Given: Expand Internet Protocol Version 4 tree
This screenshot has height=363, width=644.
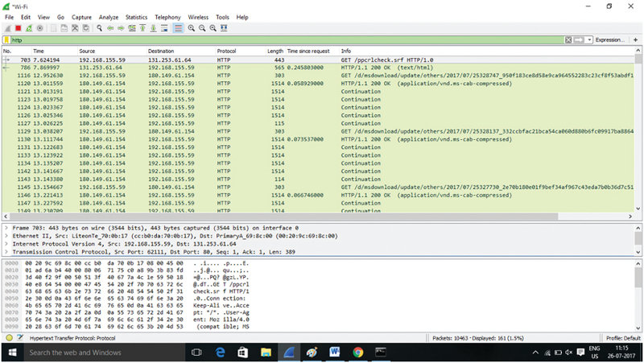Looking at the screenshot, I should 6,244.
